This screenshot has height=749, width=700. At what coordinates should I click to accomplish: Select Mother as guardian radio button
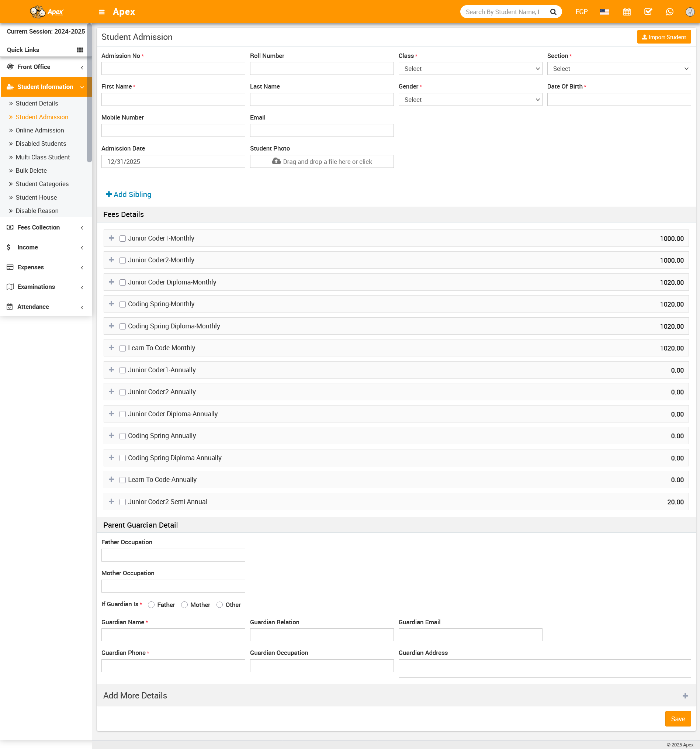tap(184, 605)
